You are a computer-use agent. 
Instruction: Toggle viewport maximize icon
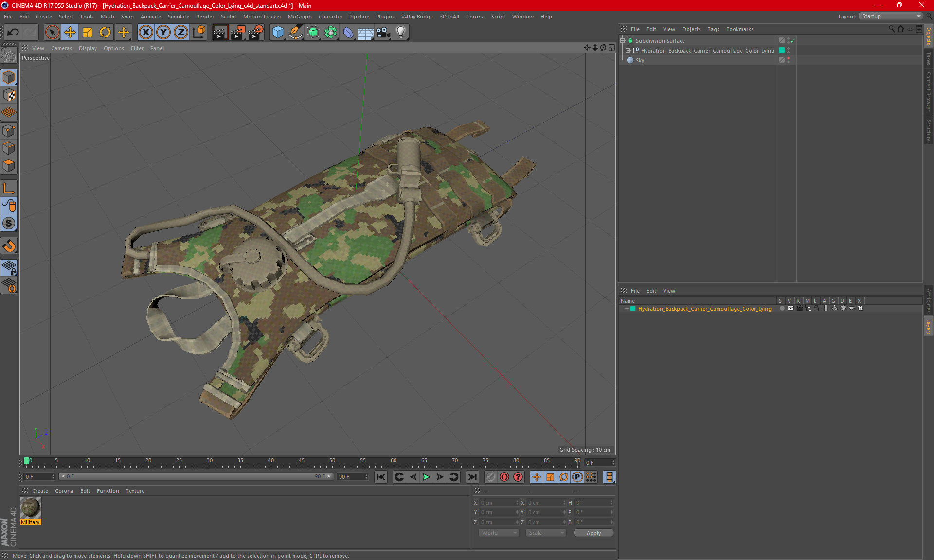(611, 48)
